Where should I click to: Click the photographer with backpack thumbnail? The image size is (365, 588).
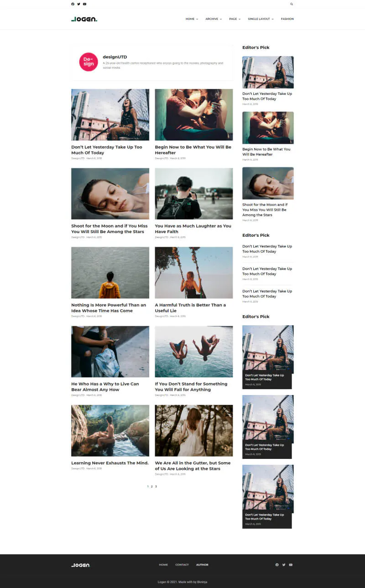point(194,194)
